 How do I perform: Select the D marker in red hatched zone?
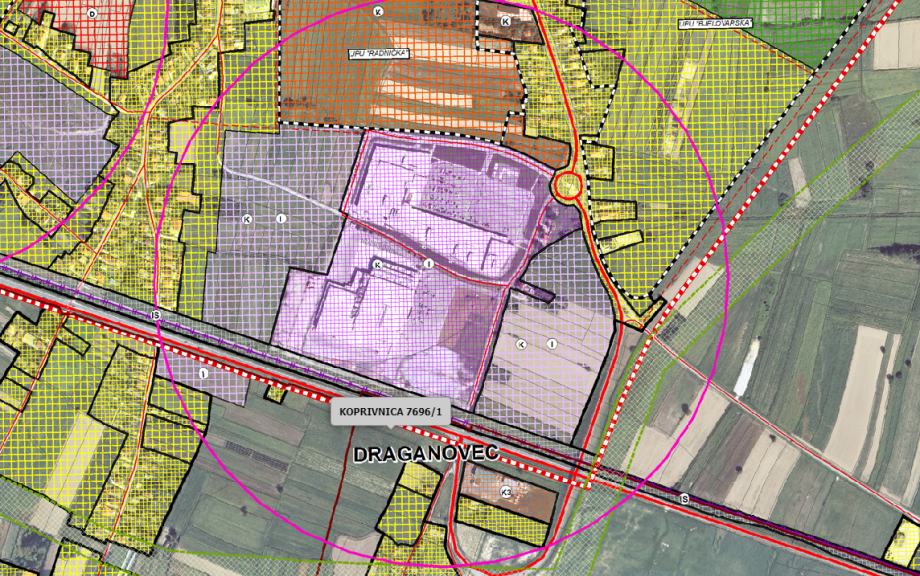(92, 13)
